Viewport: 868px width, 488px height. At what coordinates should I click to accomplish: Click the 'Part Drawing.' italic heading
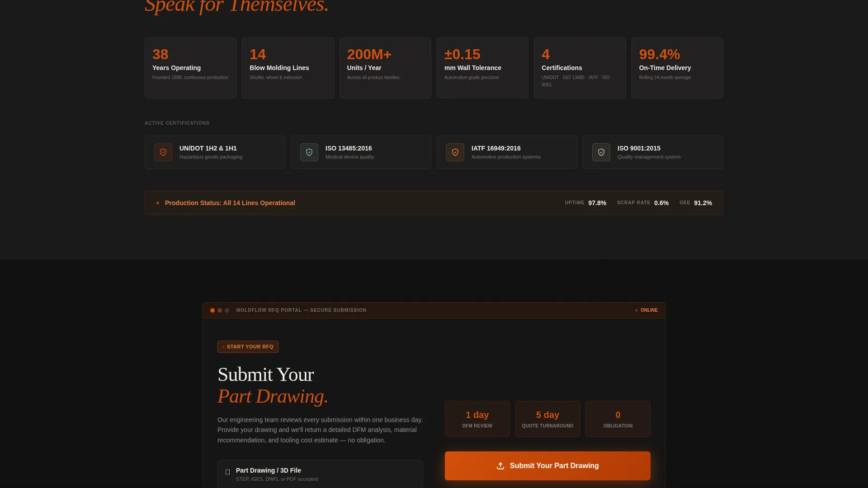pos(273,396)
